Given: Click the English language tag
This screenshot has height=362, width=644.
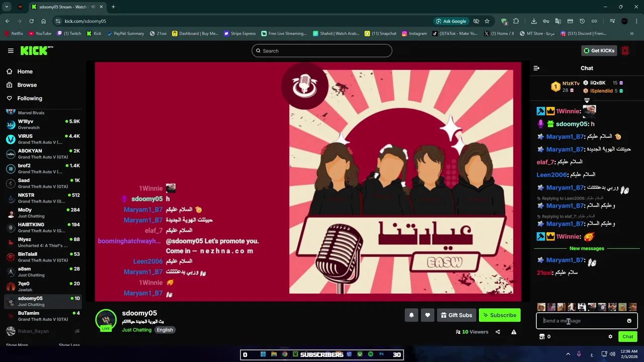Looking at the screenshot, I should coord(165,330).
